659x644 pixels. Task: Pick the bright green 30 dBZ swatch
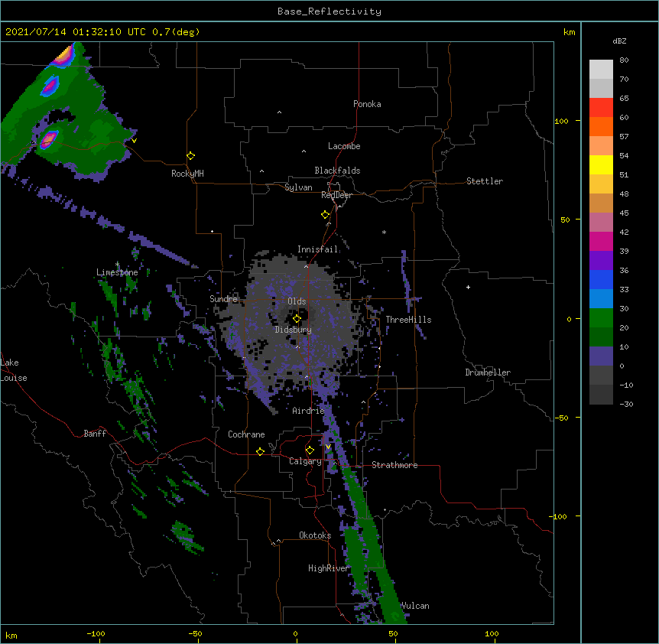(x=601, y=318)
